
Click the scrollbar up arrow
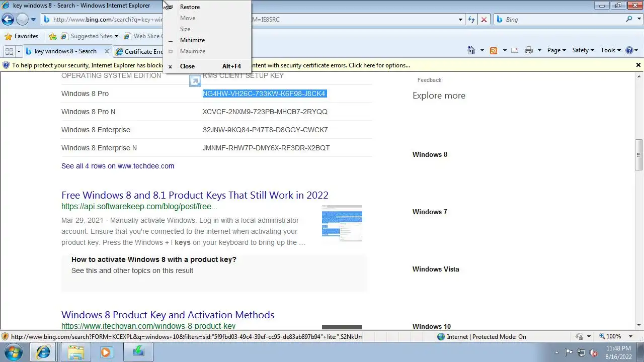[x=639, y=76]
